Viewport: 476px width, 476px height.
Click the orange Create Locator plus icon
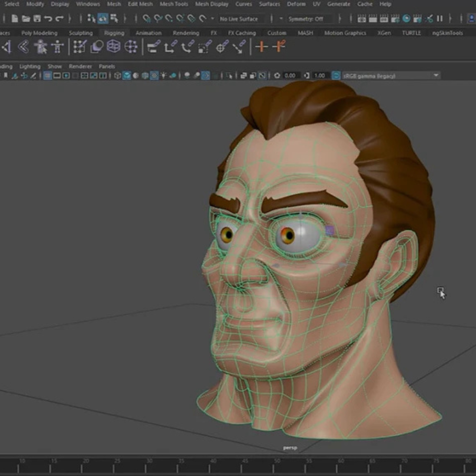[x=262, y=46]
